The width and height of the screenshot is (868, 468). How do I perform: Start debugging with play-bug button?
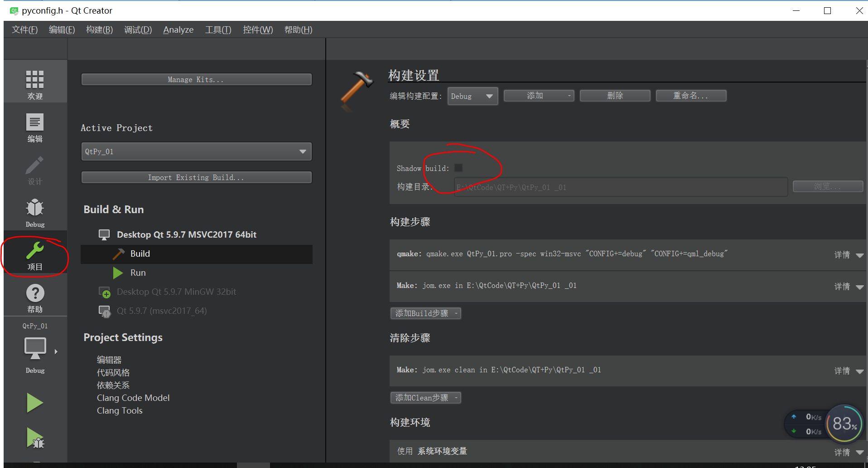point(35,438)
